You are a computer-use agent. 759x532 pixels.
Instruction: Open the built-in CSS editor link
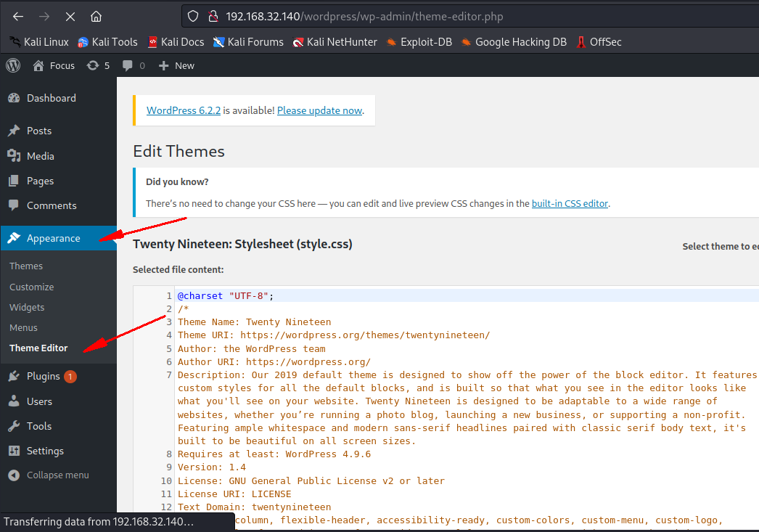click(x=570, y=203)
